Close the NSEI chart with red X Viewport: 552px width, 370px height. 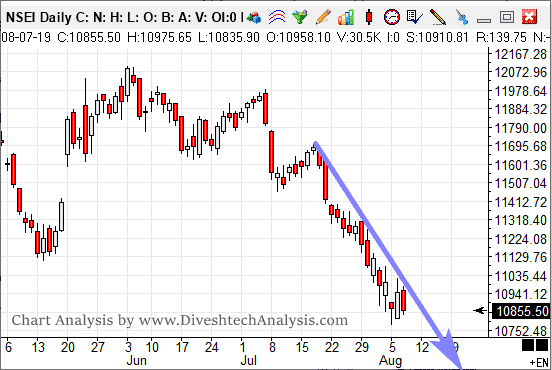click(530, 17)
